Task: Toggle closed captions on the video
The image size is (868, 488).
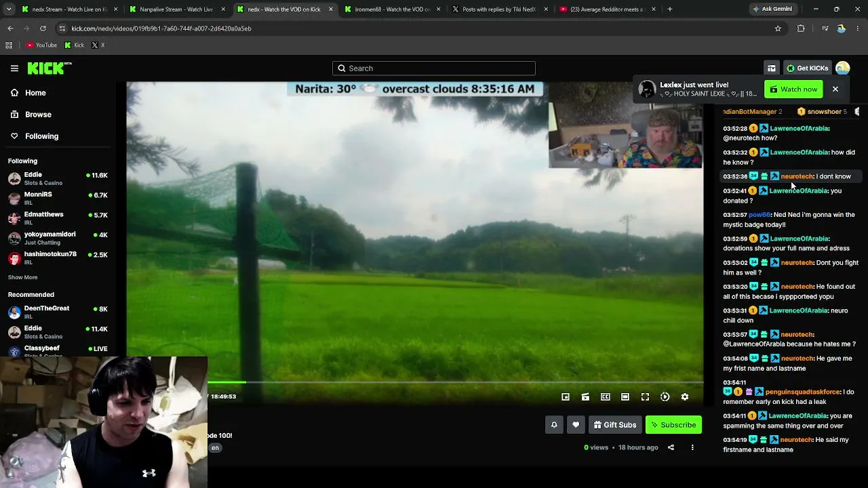Action: (606, 397)
